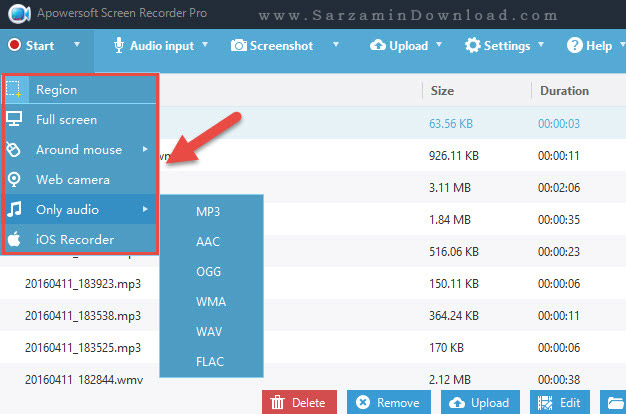Click the Edit button at bottom
626x414 pixels.
[558, 403]
